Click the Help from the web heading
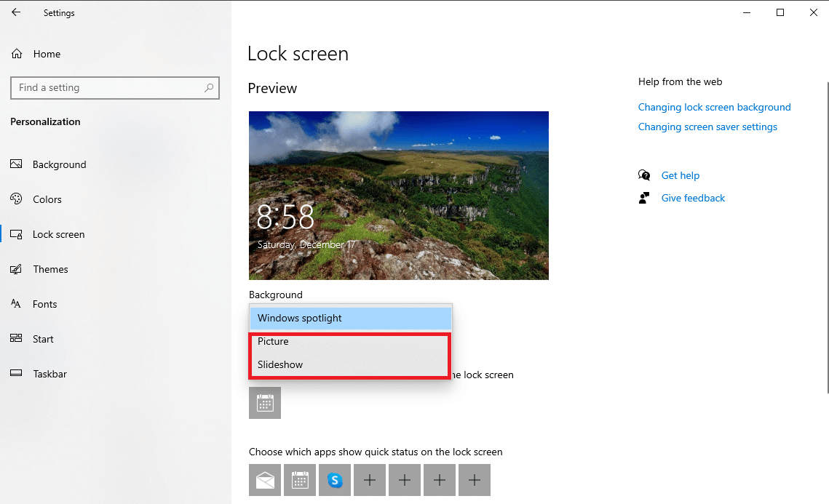Image resolution: width=829 pixels, height=504 pixels. pos(680,82)
